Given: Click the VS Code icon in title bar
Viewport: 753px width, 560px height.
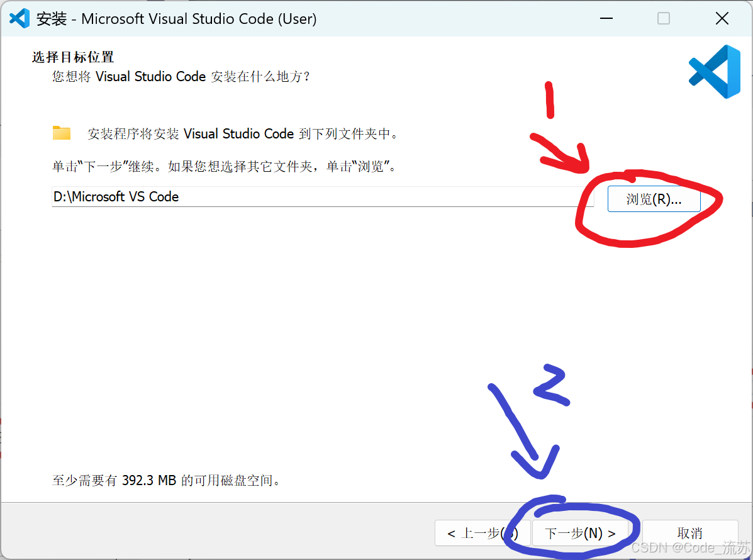Looking at the screenshot, I should [x=20, y=19].
